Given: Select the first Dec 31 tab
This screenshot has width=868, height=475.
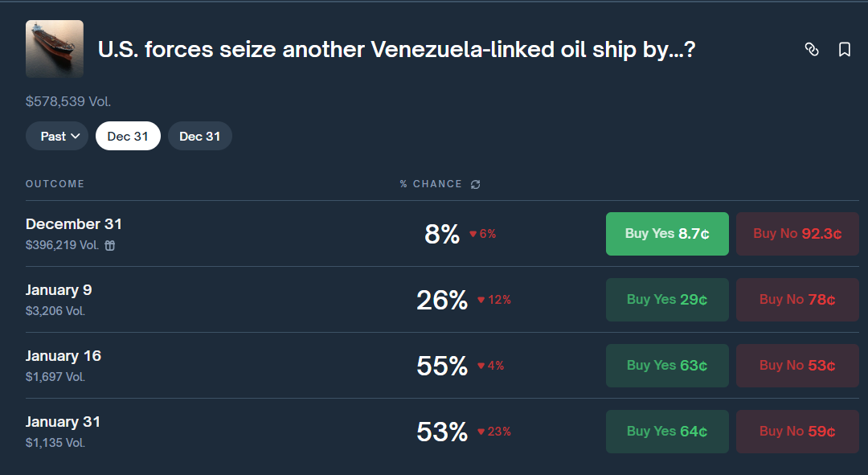Looking at the screenshot, I should tap(128, 135).
